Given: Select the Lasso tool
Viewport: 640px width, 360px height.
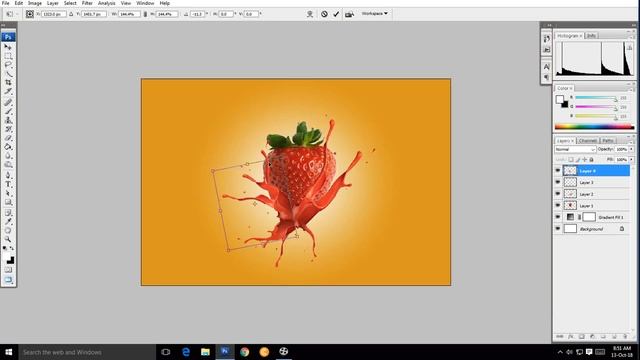Looking at the screenshot, I should tap(8, 65).
